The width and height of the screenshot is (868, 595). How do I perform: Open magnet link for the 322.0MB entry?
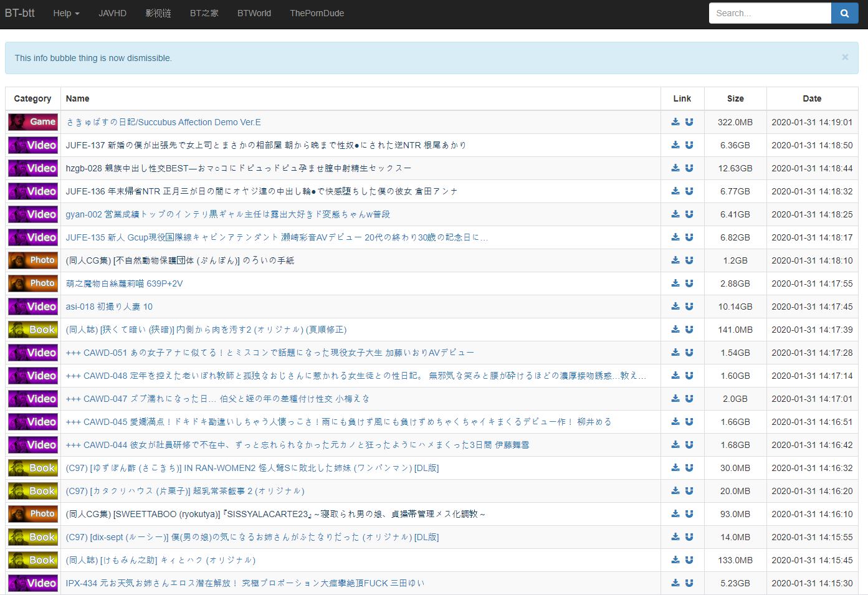(x=689, y=122)
